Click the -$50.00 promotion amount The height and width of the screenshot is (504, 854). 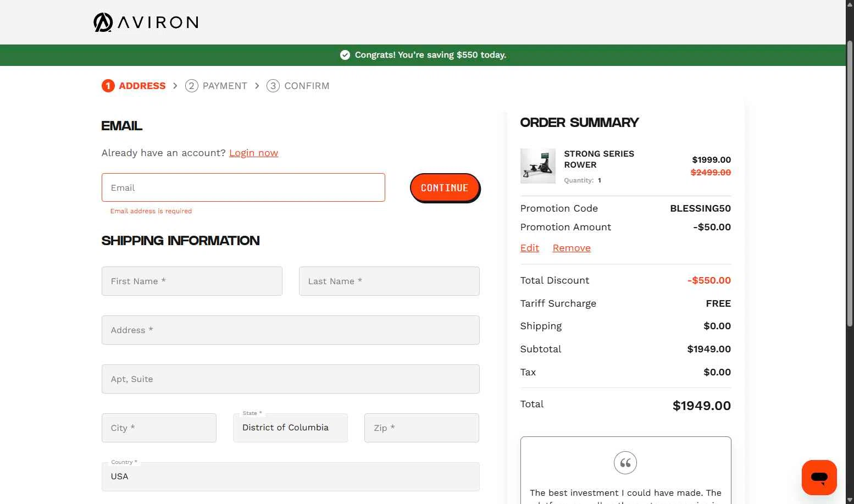[712, 227]
